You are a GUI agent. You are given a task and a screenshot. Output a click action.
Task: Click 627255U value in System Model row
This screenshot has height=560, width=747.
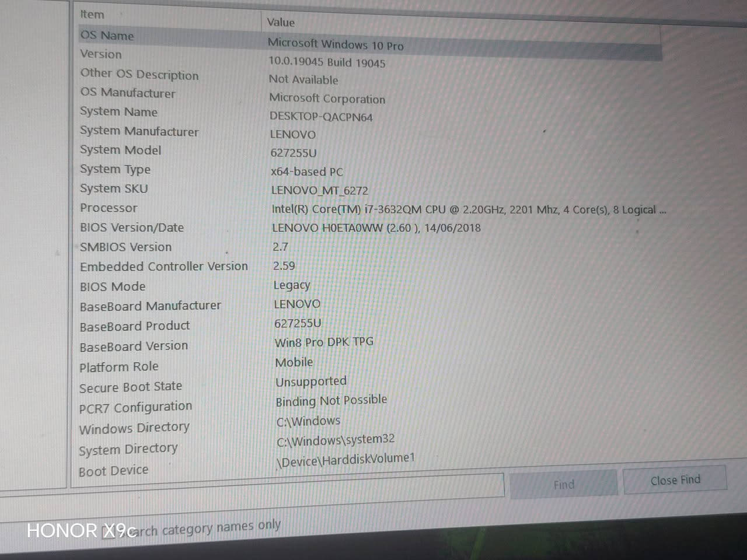(294, 153)
